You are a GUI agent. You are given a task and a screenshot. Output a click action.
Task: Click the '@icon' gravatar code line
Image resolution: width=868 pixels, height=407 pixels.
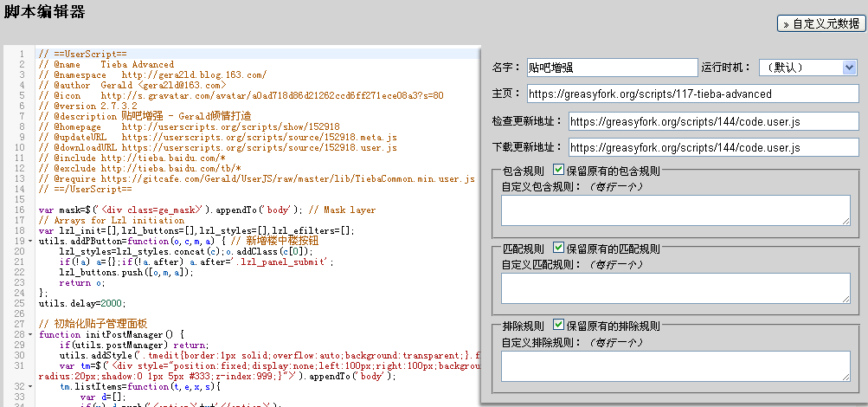point(241,95)
